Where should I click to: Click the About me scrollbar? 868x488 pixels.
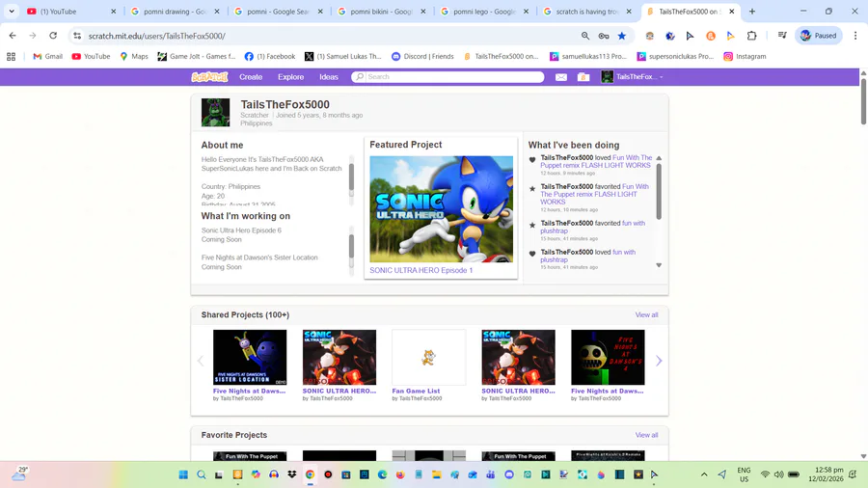(351, 179)
